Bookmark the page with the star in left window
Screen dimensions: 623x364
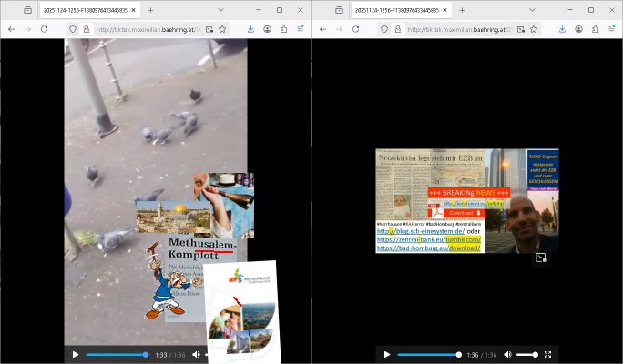coord(222,29)
